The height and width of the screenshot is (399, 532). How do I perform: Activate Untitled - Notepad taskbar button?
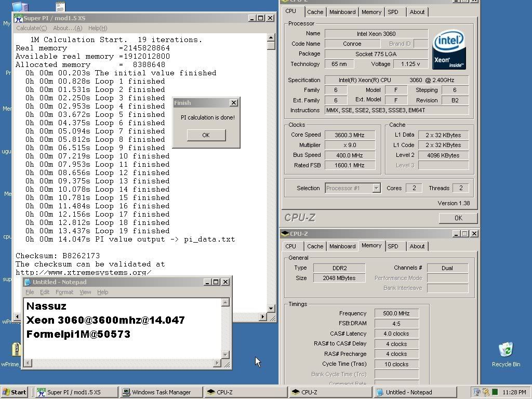click(415, 392)
